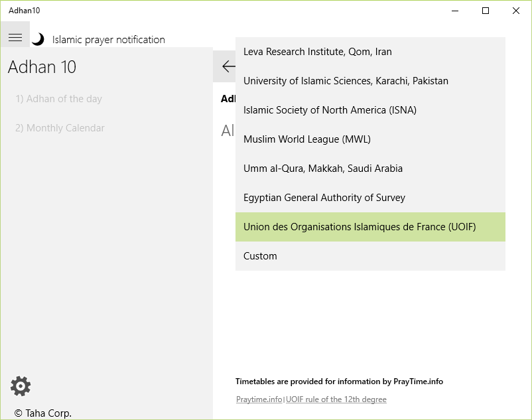Open the Monthly Calendar page
Viewport: 532px width, 420px height.
click(x=60, y=128)
